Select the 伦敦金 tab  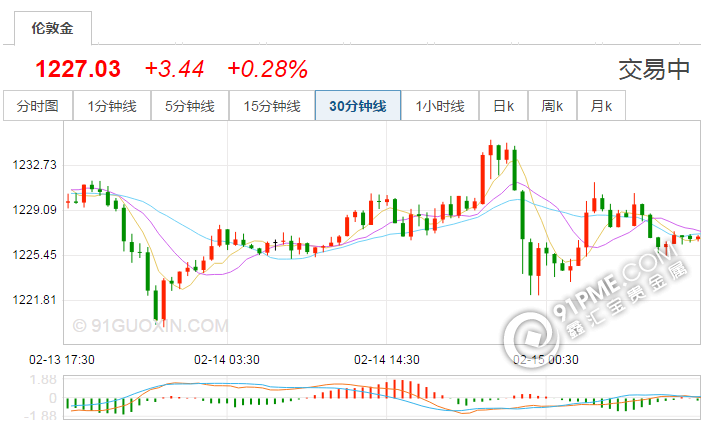coord(52,27)
